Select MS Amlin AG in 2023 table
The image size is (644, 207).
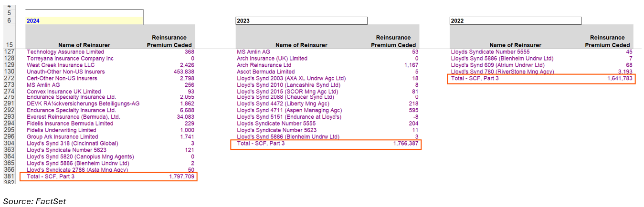(x=253, y=52)
